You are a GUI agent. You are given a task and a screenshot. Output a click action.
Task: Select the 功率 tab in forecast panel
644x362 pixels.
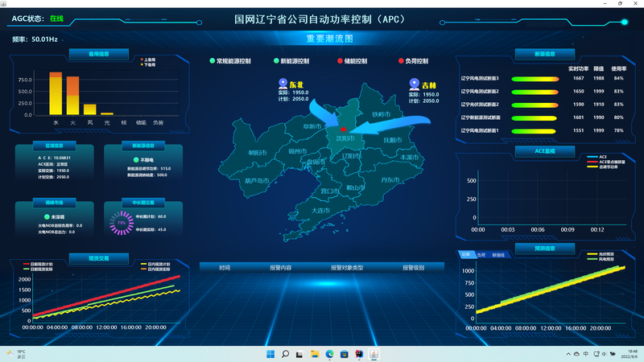click(x=466, y=255)
